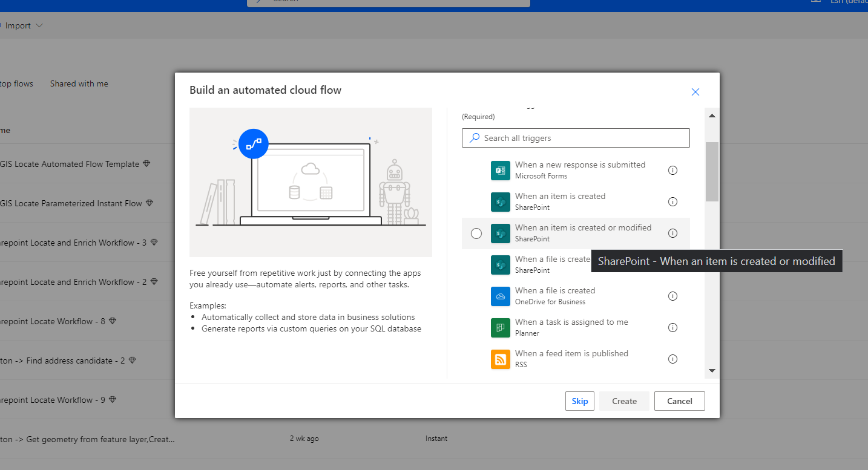Click the RSS icon for 'When a feed item is published'
Viewport: 868px width, 470px height.
tap(501, 359)
